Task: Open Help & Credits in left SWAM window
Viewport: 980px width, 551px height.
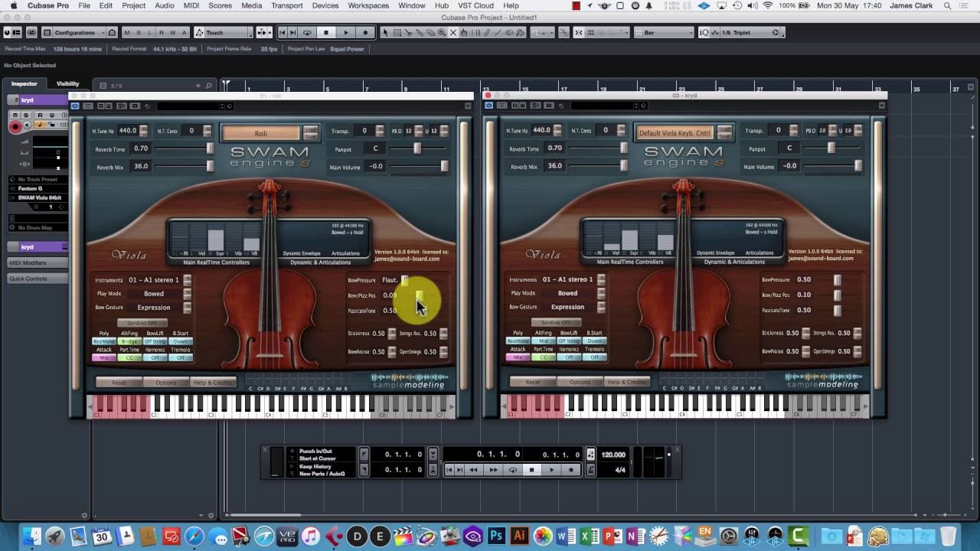Action: click(x=214, y=382)
